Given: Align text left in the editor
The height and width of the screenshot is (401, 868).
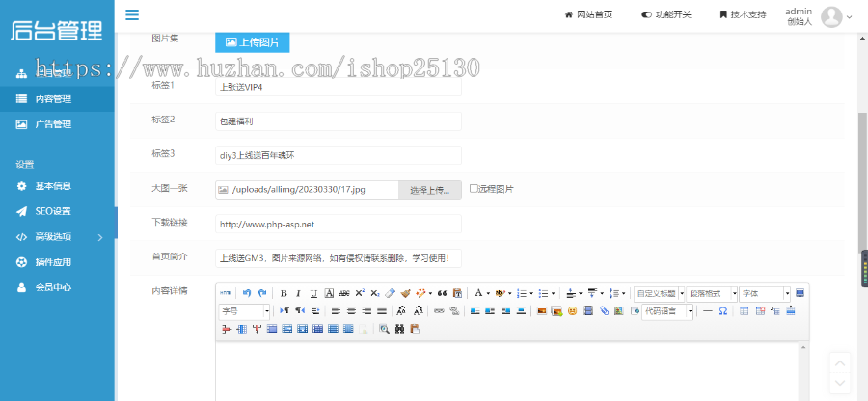Looking at the screenshot, I should coord(336,310).
